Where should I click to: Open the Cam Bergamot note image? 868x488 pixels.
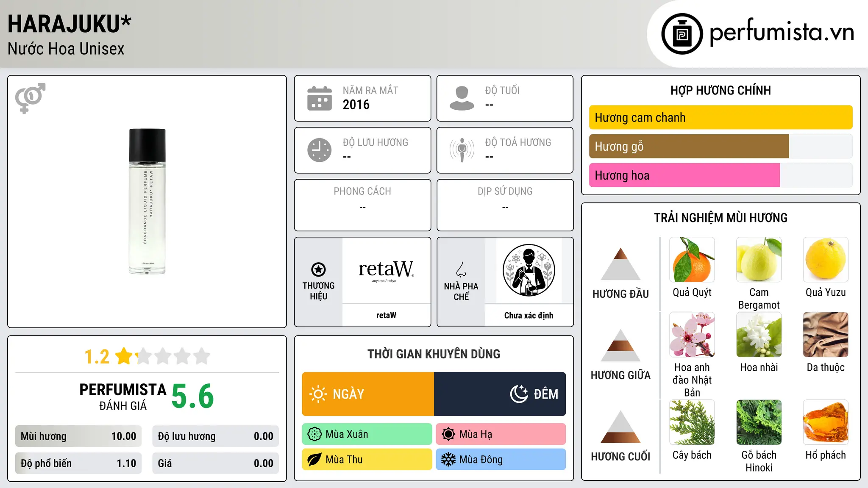(x=759, y=260)
